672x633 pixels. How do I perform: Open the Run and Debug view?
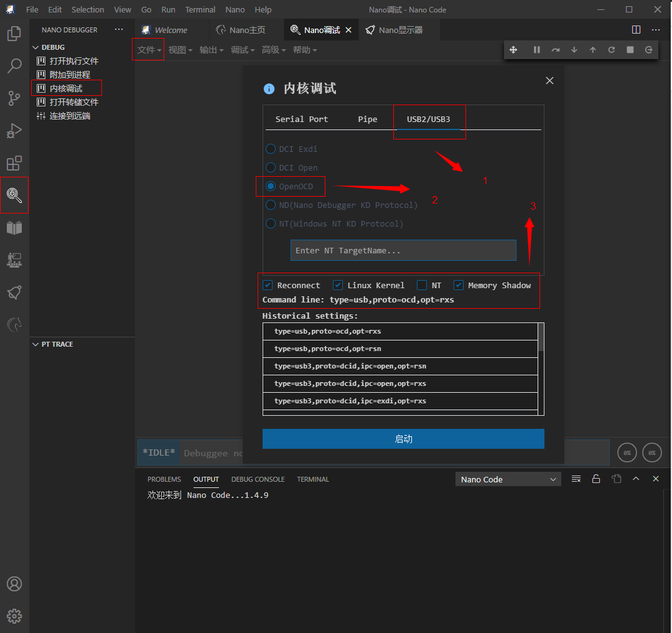(x=14, y=131)
